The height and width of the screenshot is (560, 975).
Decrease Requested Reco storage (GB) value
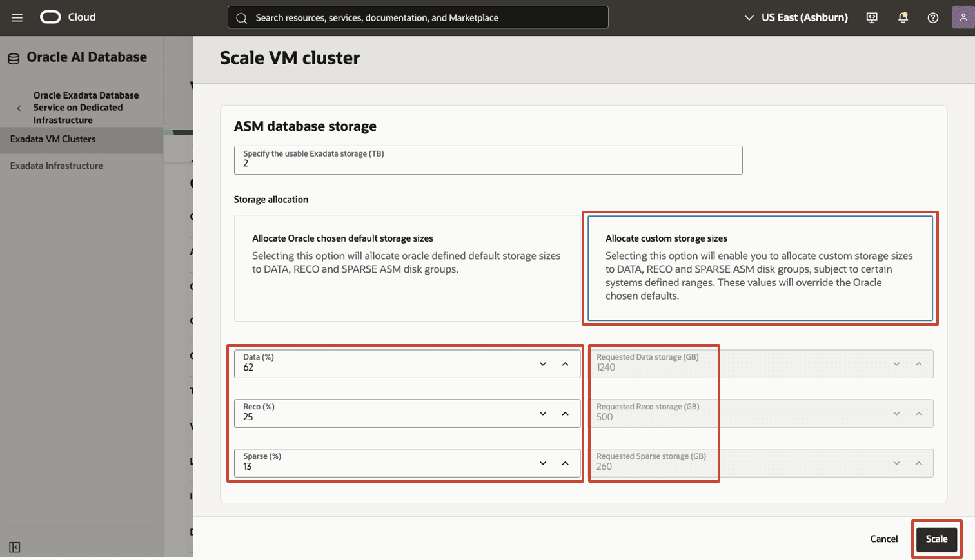tap(896, 414)
